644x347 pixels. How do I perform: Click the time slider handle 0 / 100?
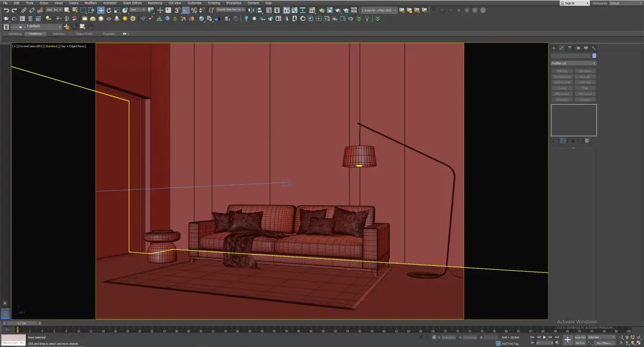click(x=21, y=323)
